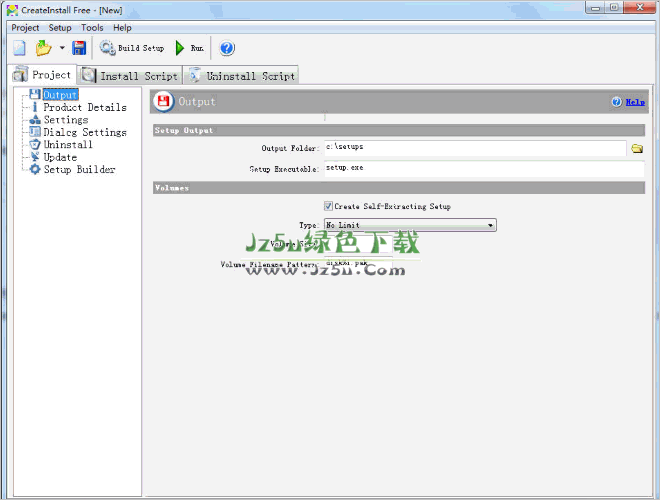
Task: Select Product Details in the tree
Action: coord(85,107)
